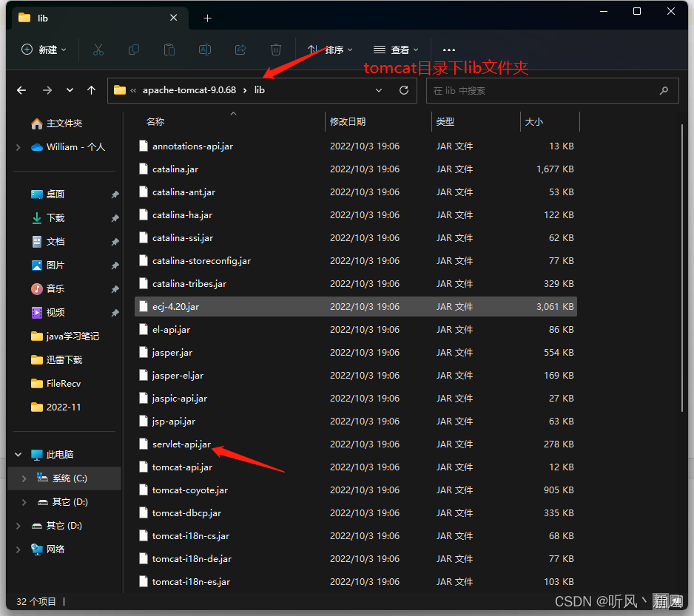This screenshot has width=694, height=616.
Task: Select catalina-storeconfig.jar file
Action: point(355,260)
